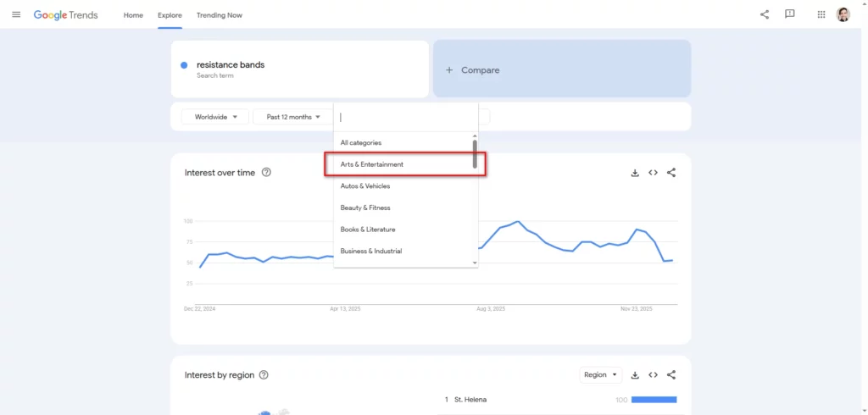Screen dimensions: 868x415
Task: Switch to the Trending Now tab
Action: pyautogui.click(x=219, y=15)
